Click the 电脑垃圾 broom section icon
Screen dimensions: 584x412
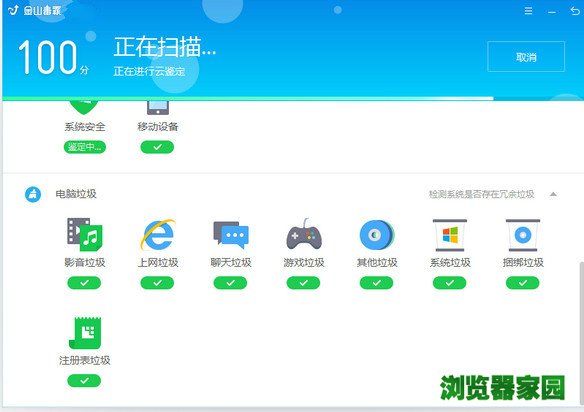pyautogui.click(x=33, y=194)
